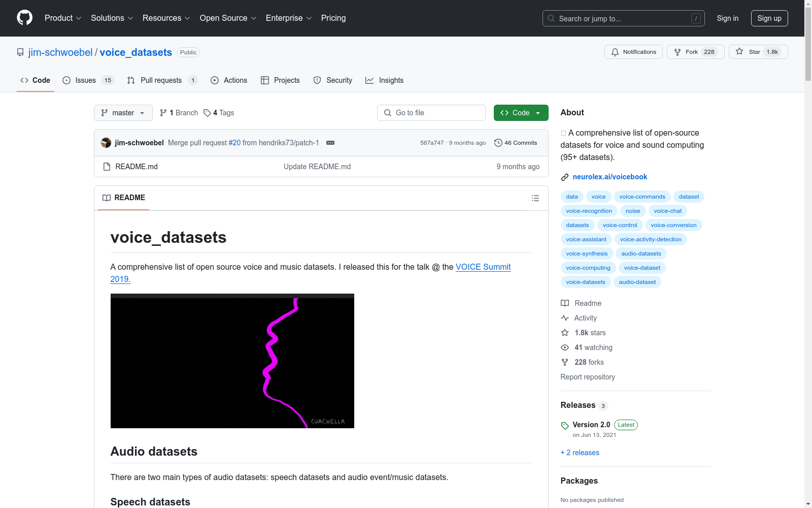Open pull request #20 link
The image size is (812, 508).
coord(234,143)
